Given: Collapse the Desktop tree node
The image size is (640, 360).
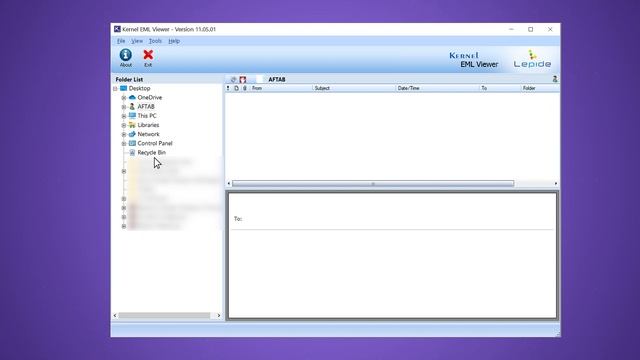Looking at the screenshot, I should point(115,89).
